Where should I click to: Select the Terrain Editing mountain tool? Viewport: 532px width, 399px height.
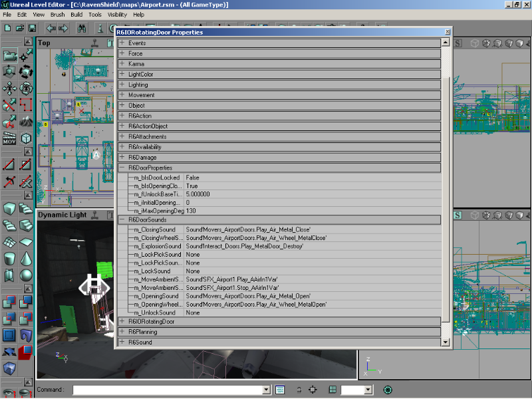point(26,122)
